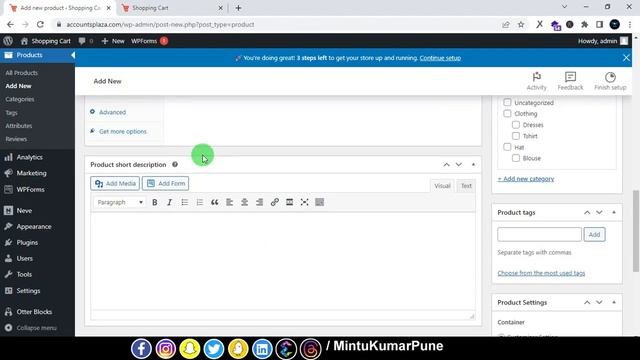Viewport: 640px width, 360px height.
Task: Open the Advanced product data tab
Action: (112, 112)
